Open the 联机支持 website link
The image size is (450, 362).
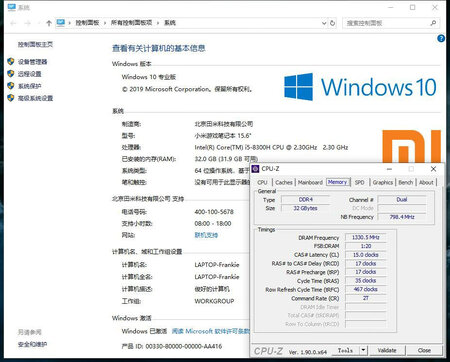(x=206, y=235)
